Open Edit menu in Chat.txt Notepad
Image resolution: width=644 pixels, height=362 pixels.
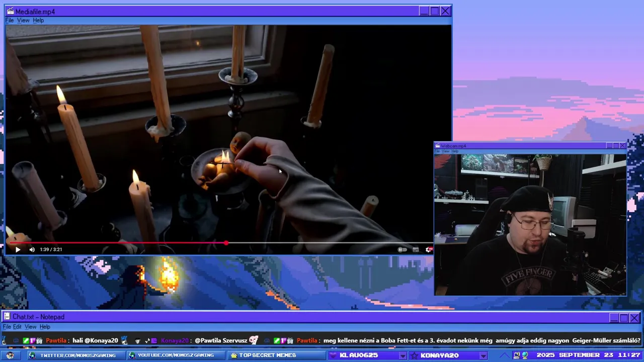(x=17, y=327)
